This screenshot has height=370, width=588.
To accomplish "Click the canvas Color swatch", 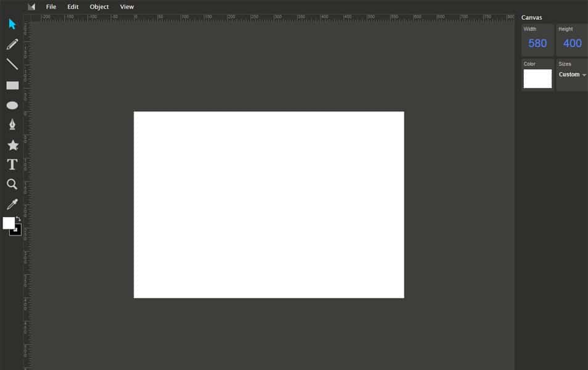I will [x=537, y=78].
